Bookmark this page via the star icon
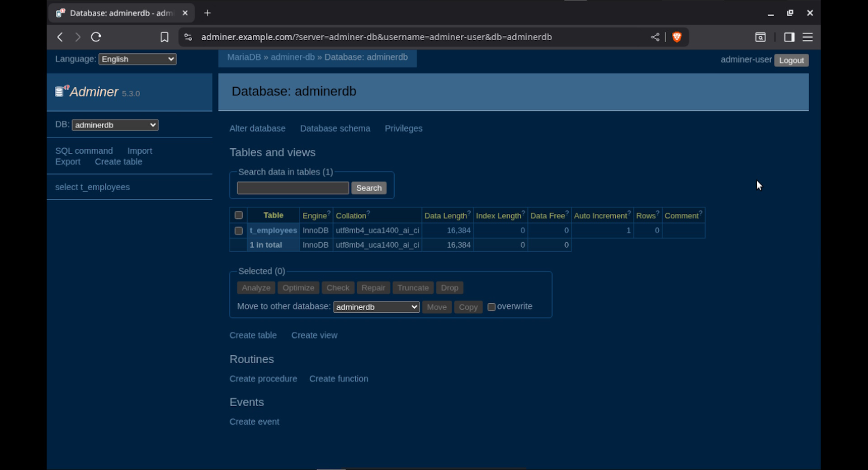This screenshot has height=470, width=868. click(x=164, y=37)
